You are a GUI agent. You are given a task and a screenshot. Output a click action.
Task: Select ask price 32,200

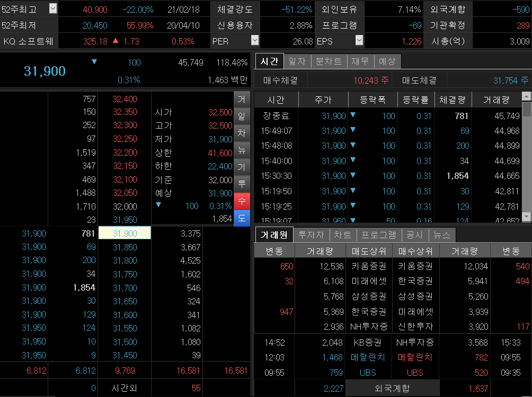pos(125,152)
